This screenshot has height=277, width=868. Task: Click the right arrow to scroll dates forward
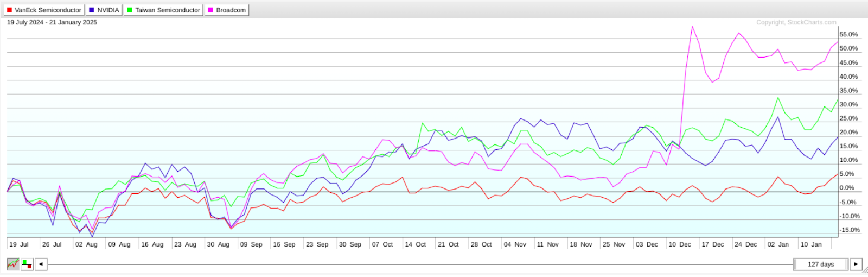pos(856,265)
